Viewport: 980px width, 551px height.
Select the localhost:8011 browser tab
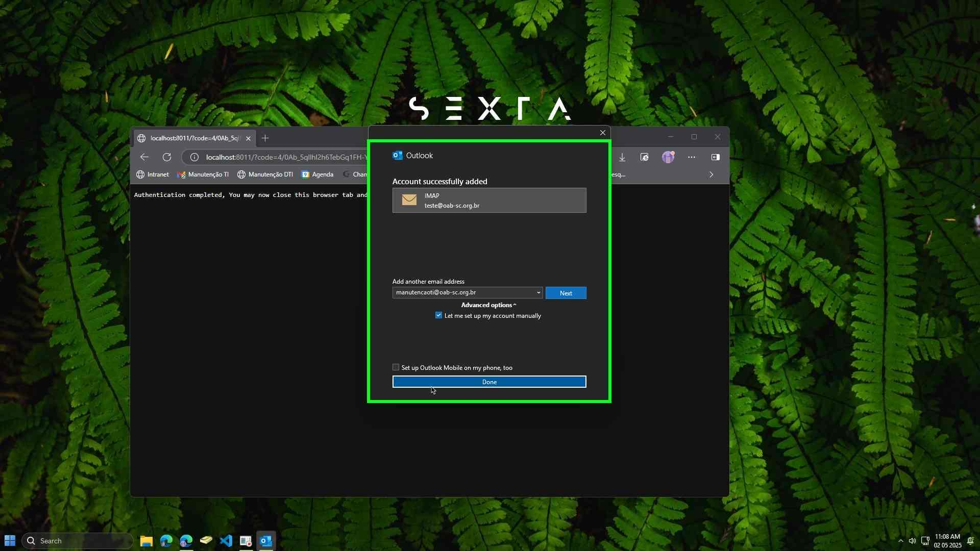coord(194,138)
